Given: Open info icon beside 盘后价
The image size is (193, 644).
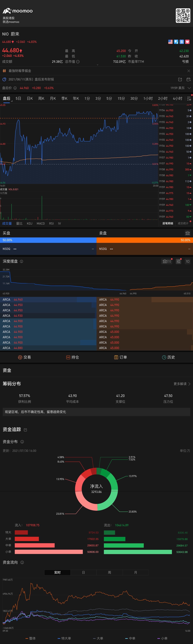Looking at the screenshot, I should (x=15, y=88).
